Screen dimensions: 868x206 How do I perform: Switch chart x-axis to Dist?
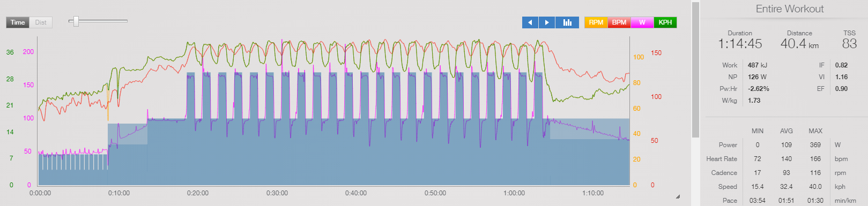point(41,22)
